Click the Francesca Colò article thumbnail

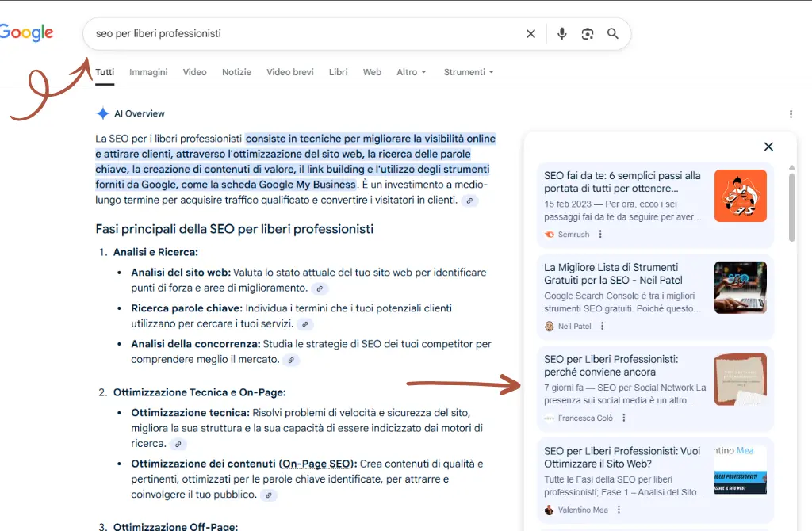(740, 380)
